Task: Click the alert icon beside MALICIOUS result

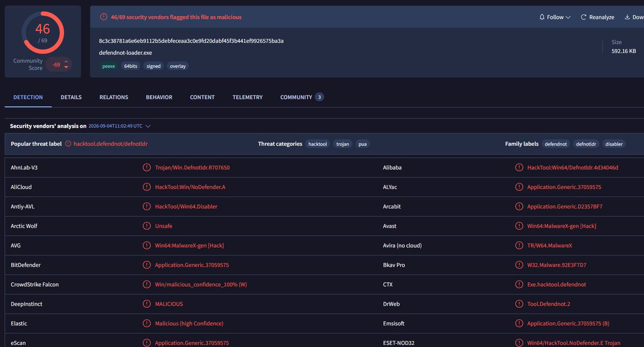Action: 147,304
